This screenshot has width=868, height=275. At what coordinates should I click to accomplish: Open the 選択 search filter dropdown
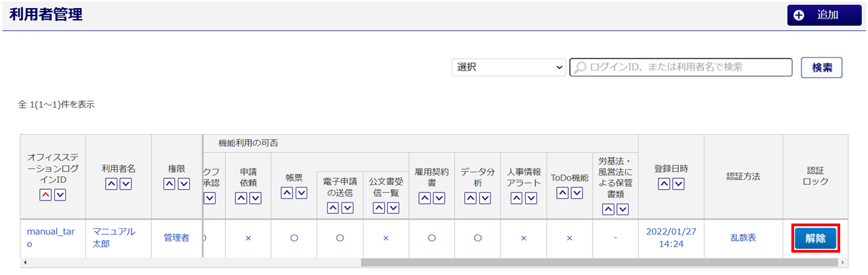tap(509, 67)
